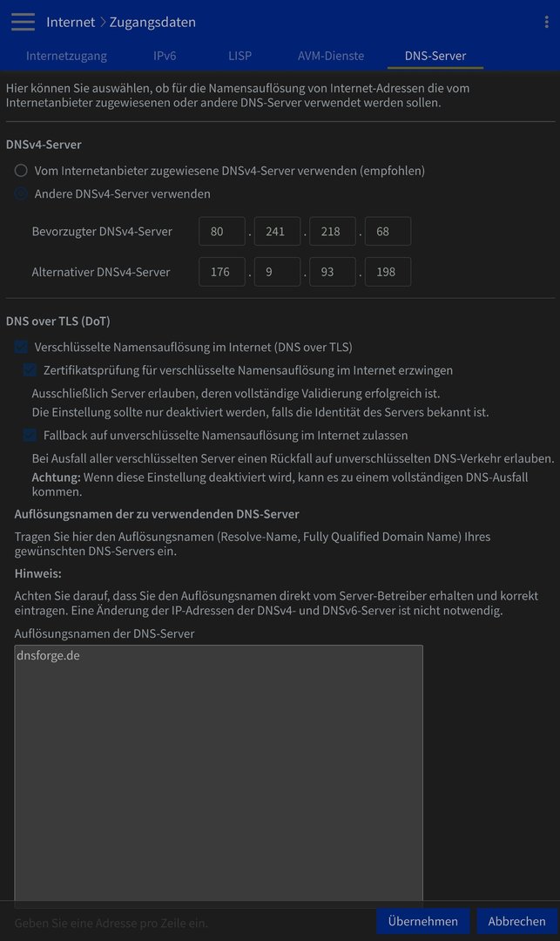Click the alternative DNS last octet field 198
Image resolution: width=560 pixels, height=941 pixels.
tap(388, 272)
